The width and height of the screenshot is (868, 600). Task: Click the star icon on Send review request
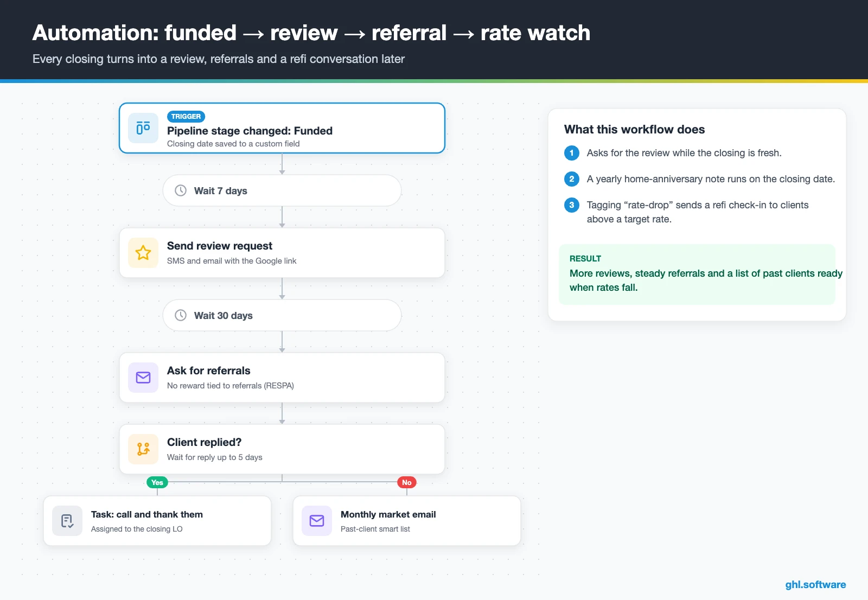[x=143, y=253]
